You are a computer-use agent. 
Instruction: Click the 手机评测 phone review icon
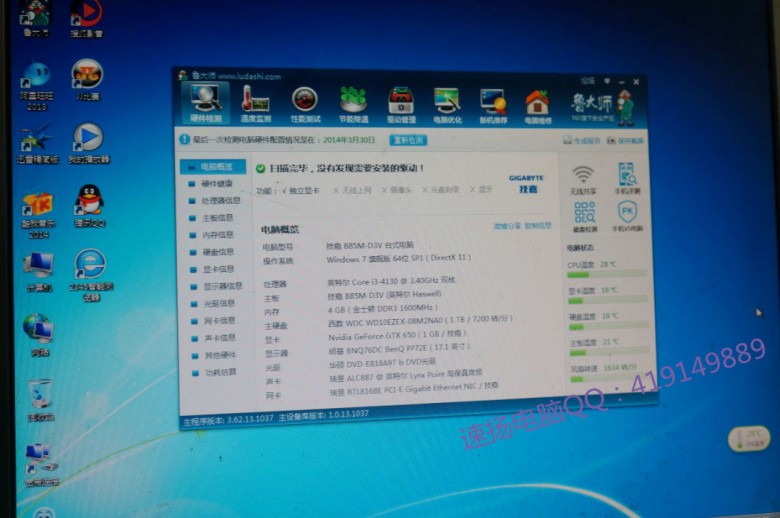point(627,178)
